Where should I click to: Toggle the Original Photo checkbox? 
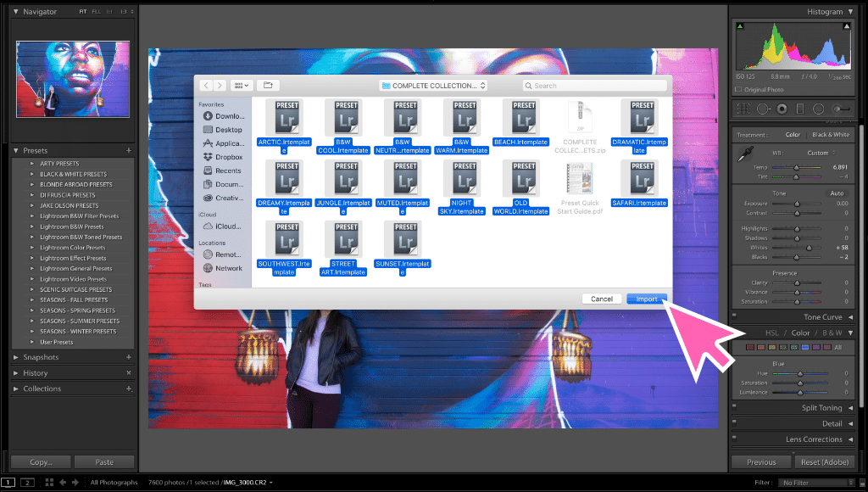[x=738, y=89]
